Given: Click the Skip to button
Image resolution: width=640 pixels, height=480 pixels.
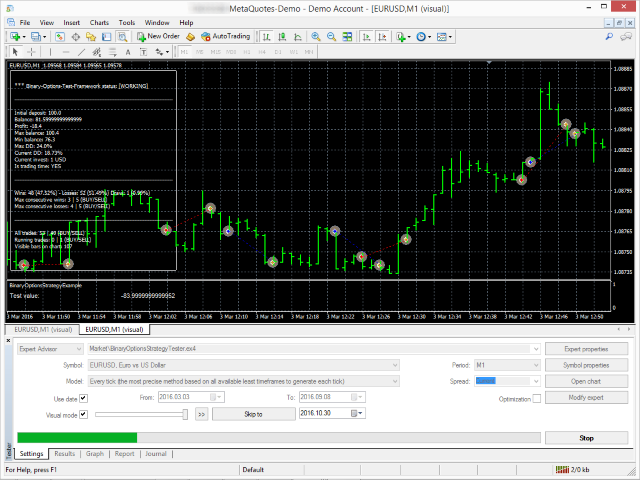Looking at the screenshot, I should pos(253,414).
